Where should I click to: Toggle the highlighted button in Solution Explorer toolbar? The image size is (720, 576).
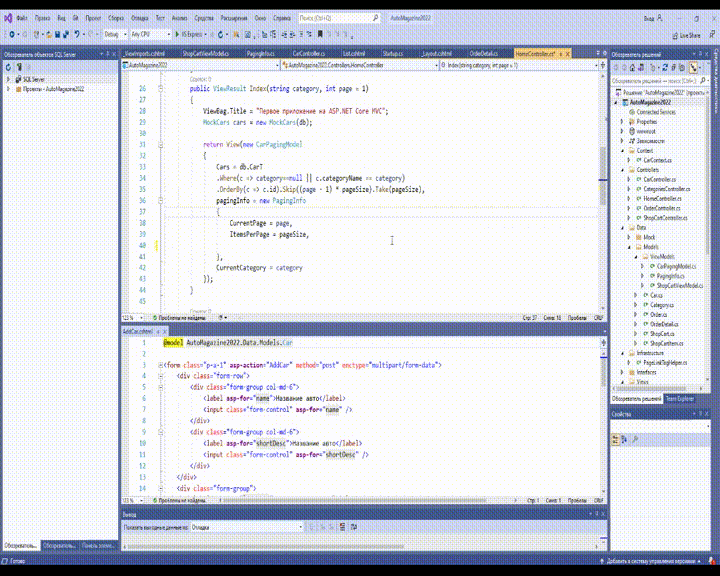point(693,68)
